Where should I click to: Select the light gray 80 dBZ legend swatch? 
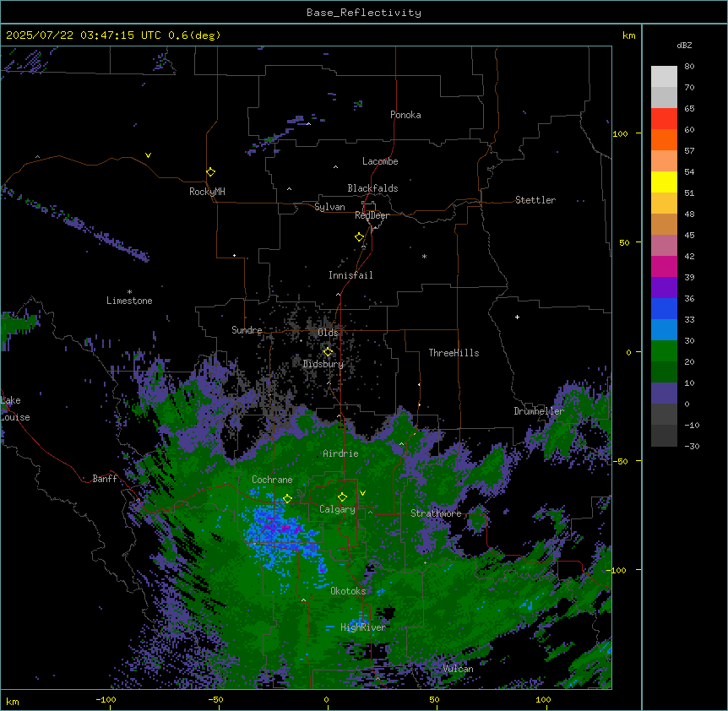coord(664,77)
